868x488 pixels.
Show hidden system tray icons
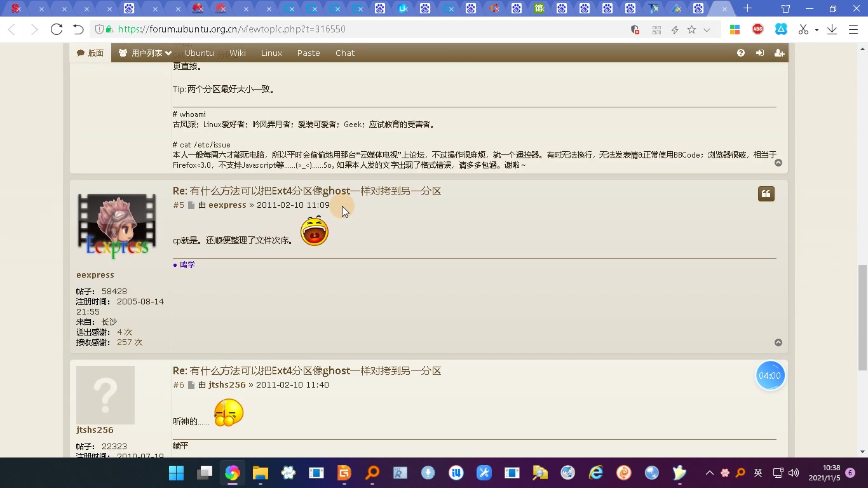point(710,473)
